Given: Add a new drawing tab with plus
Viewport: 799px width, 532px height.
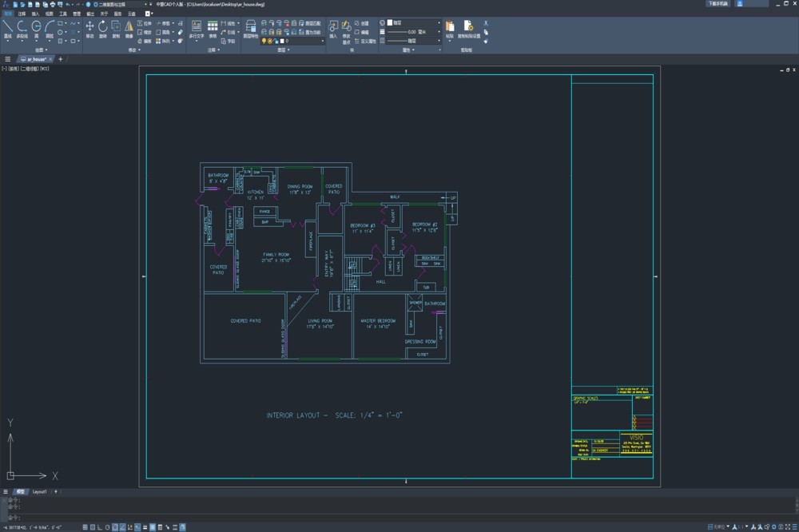Looking at the screenshot, I should tap(60, 59).
